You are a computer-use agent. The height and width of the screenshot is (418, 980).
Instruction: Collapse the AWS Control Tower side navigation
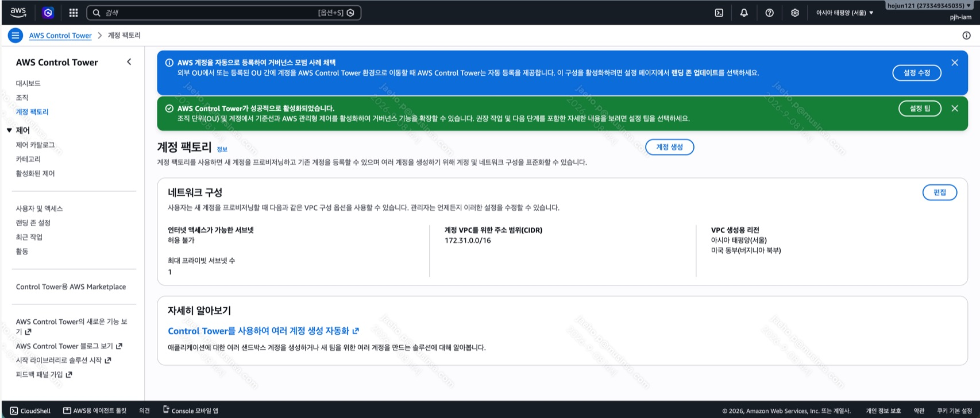tap(129, 62)
